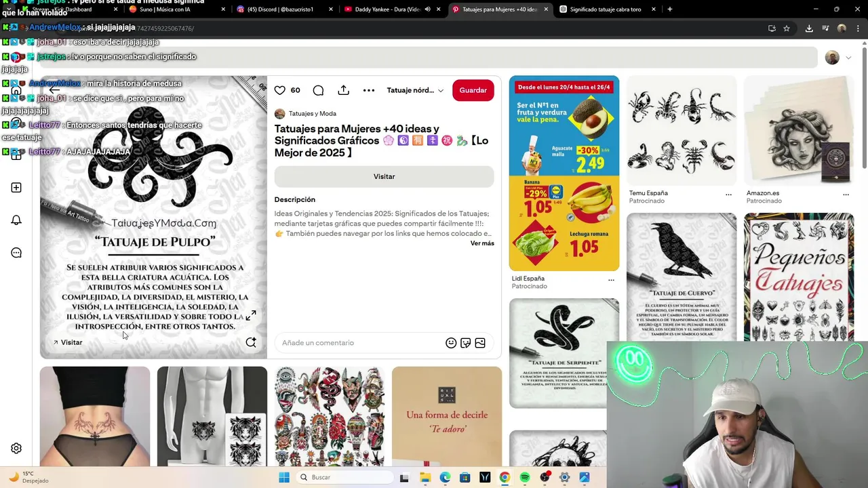Save the pin with Guardar button
Image resolution: width=868 pixels, height=488 pixels.
[473, 90]
